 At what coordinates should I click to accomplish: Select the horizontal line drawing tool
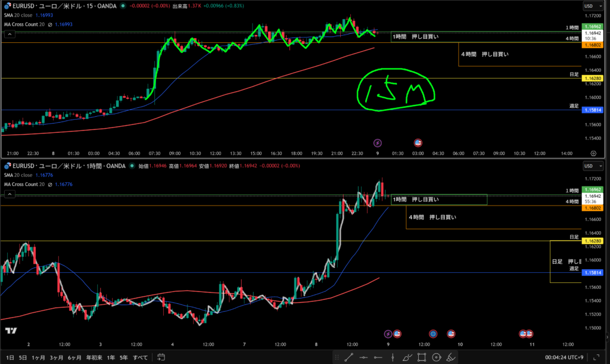point(363,357)
